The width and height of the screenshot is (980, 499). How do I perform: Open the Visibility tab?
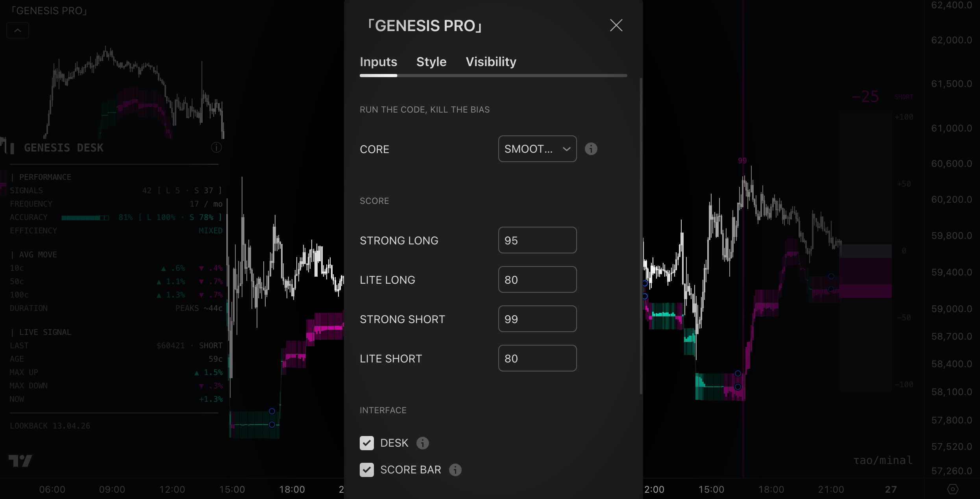(x=491, y=62)
